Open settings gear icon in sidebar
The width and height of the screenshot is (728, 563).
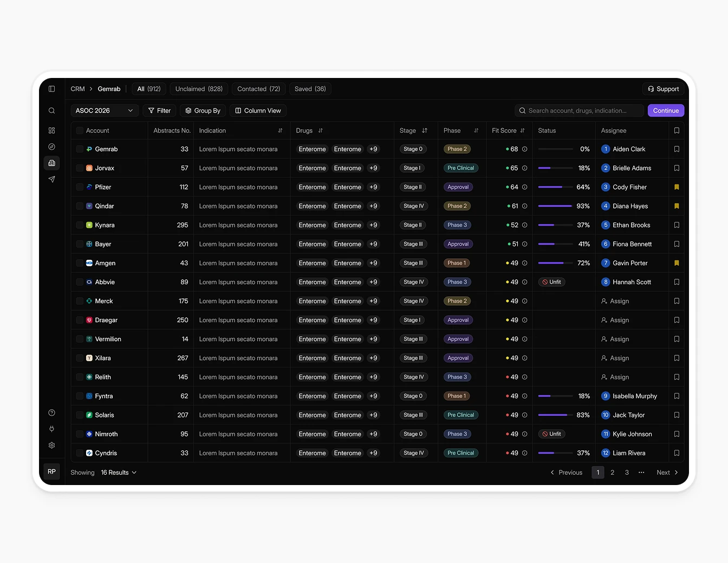point(52,446)
